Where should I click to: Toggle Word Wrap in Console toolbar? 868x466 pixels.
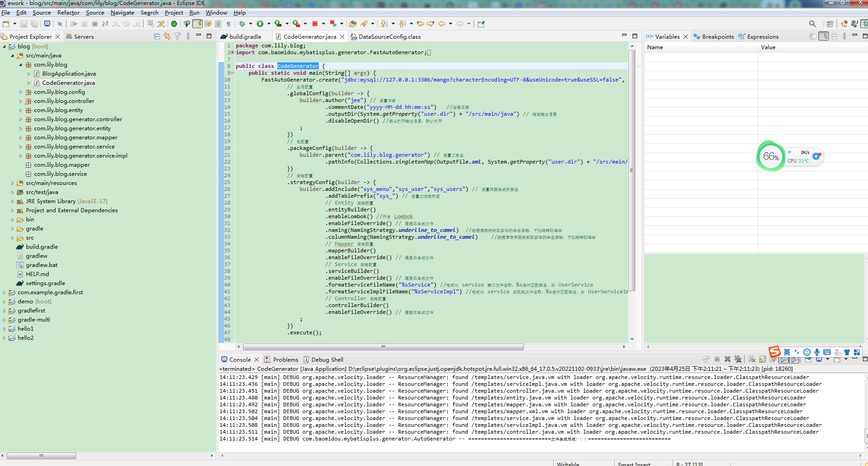[773, 359]
